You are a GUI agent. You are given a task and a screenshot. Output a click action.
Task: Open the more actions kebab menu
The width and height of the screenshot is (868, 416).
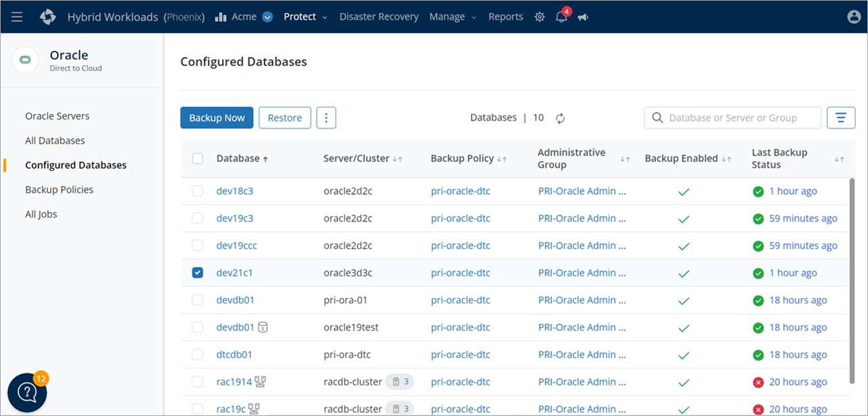pos(326,118)
